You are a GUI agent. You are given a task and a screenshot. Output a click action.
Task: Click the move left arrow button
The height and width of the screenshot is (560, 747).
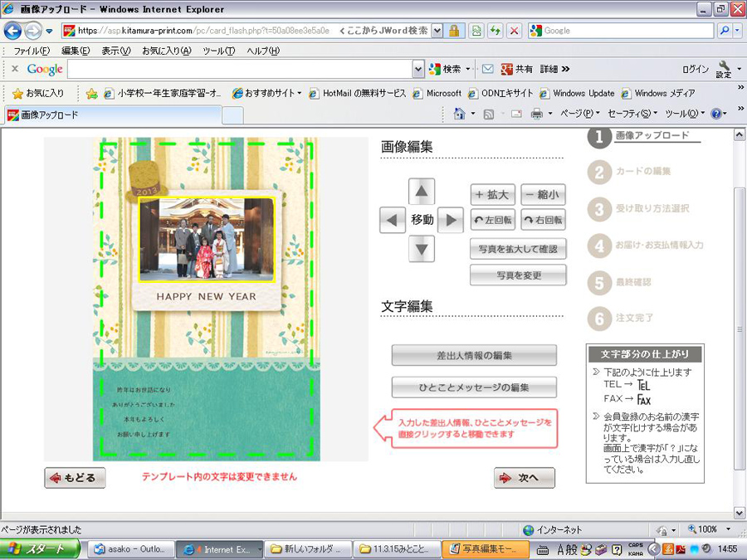click(x=393, y=220)
